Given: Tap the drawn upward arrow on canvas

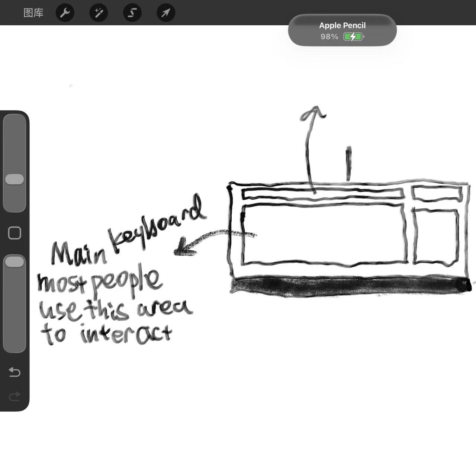Looking at the screenshot, I should tap(312, 145).
